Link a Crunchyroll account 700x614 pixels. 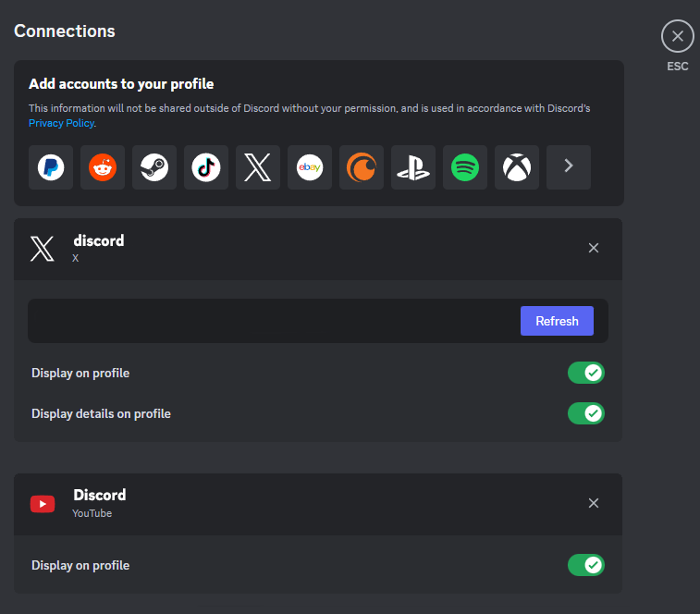362,167
